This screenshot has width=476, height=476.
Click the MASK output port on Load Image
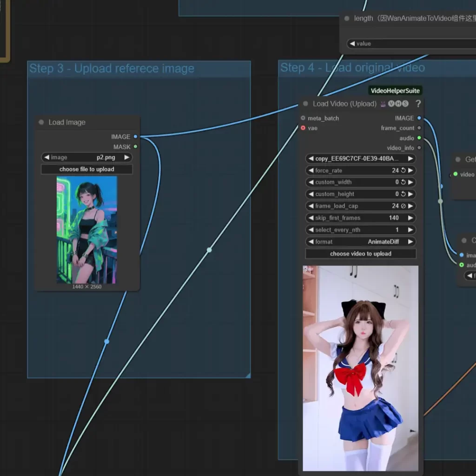click(x=135, y=147)
